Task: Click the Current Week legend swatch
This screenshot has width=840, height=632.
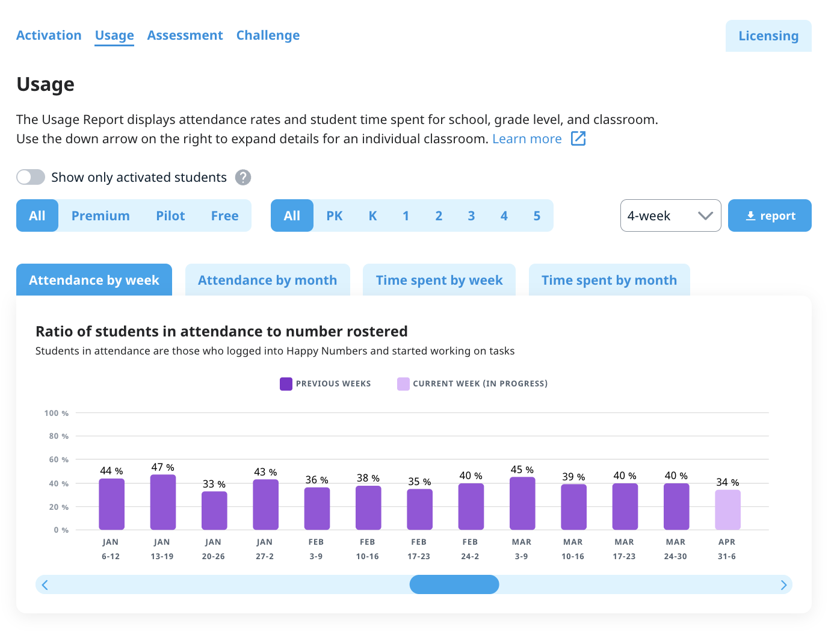Action: pyautogui.click(x=403, y=384)
